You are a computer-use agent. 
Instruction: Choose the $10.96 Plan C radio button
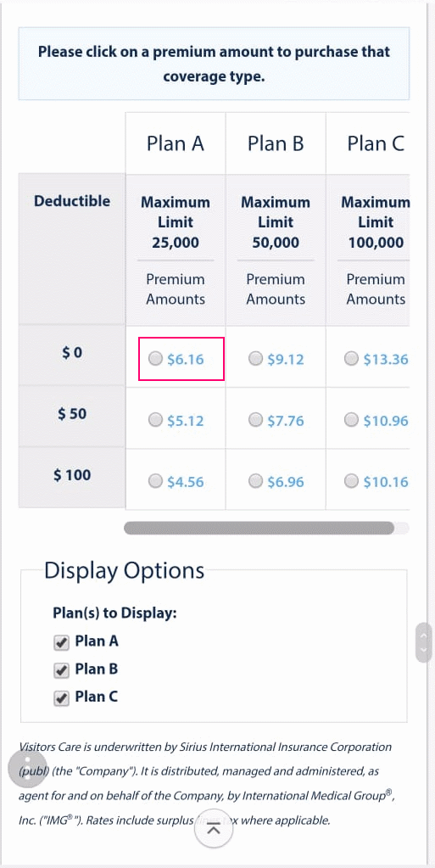pos(351,421)
